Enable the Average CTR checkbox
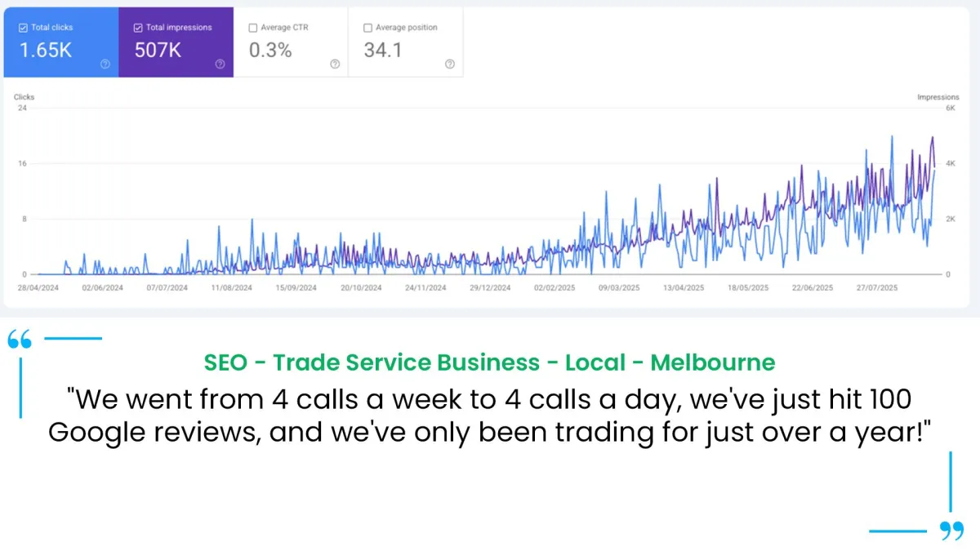 click(252, 28)
